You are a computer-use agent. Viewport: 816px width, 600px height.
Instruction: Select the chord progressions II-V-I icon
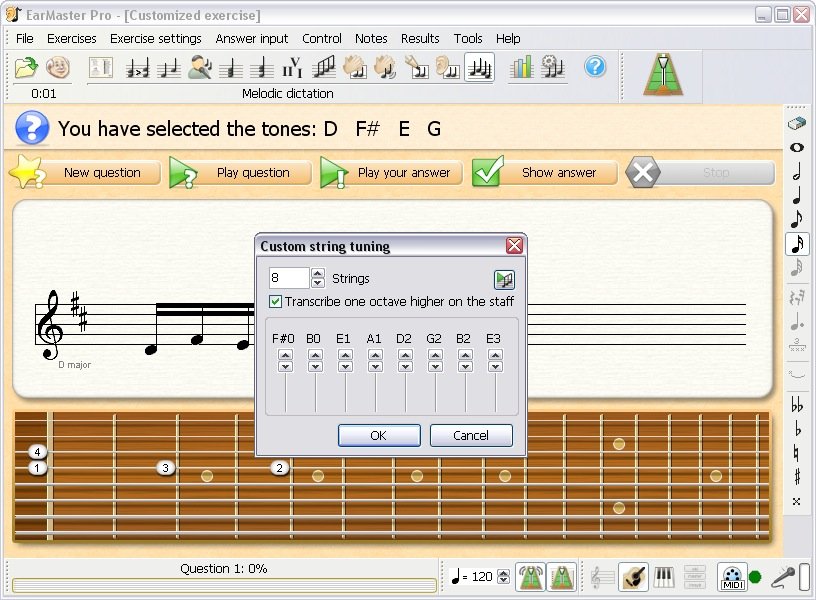point(292,68)
